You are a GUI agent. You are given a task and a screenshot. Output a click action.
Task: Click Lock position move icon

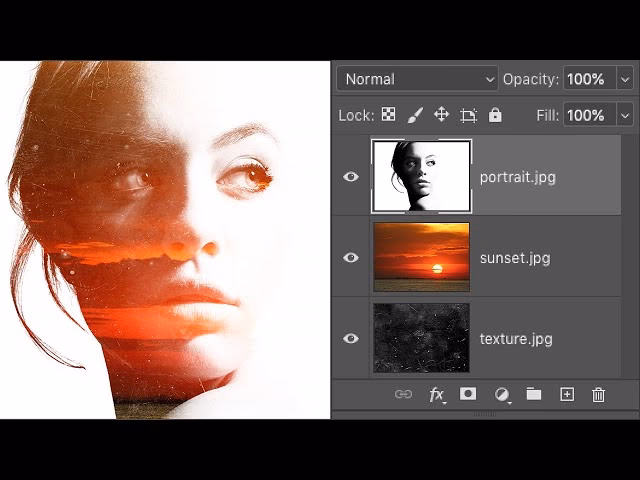click(x=441, y=115)
